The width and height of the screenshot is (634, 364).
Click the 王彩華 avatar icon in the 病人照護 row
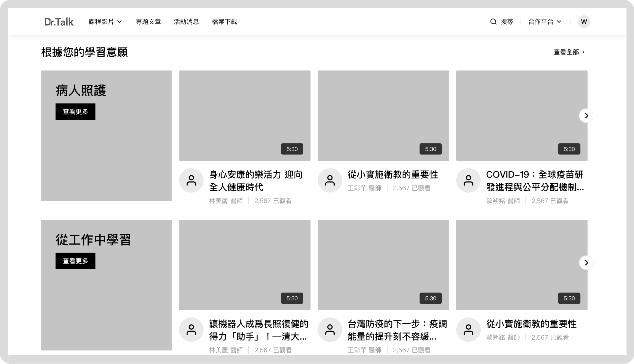click(330, 180)
